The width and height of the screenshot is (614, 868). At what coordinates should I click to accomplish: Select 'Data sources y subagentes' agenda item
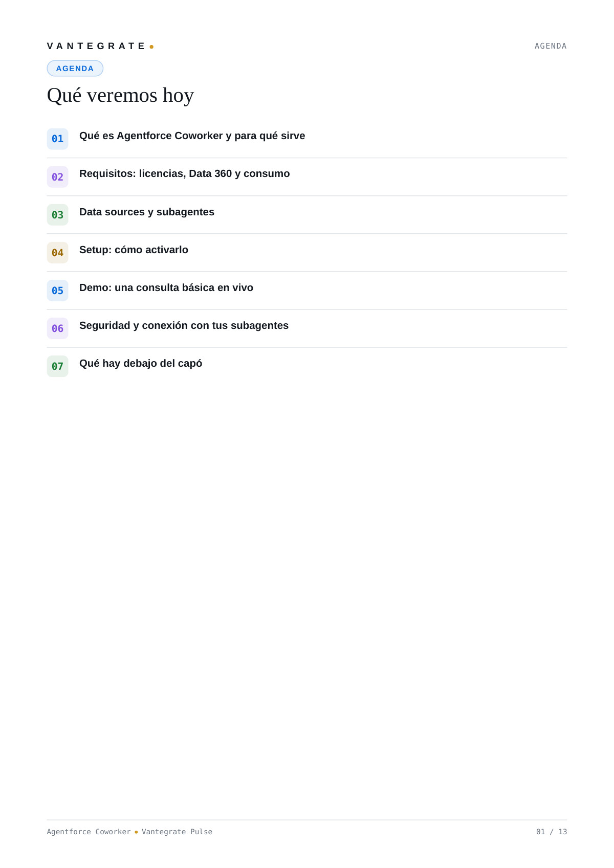coord(147,212)
